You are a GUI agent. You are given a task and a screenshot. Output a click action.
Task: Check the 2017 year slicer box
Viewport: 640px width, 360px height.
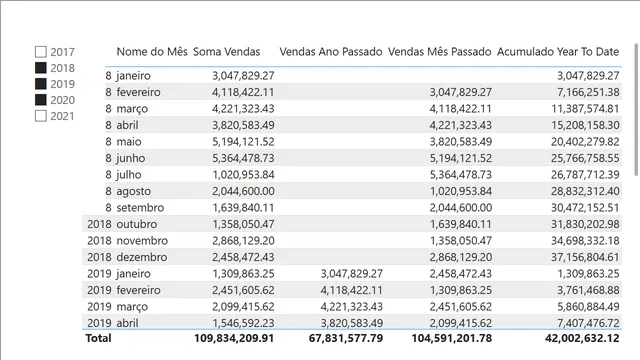[x=41, y=52]
